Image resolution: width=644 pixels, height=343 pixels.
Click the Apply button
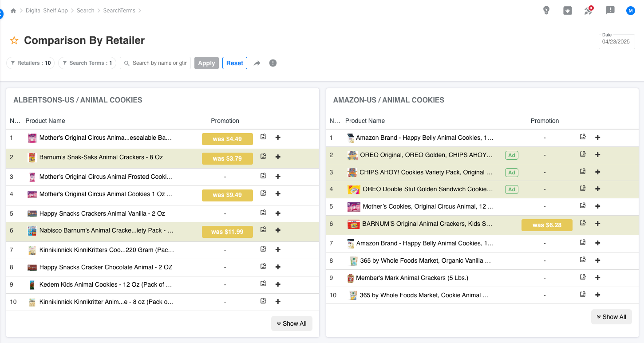coord(206,63)
